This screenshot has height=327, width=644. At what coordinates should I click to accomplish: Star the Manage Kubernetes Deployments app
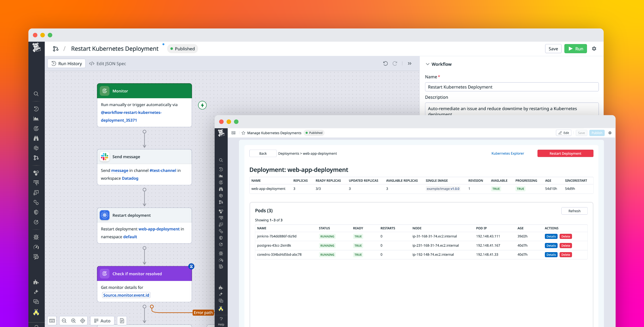[x=243, y=133]
